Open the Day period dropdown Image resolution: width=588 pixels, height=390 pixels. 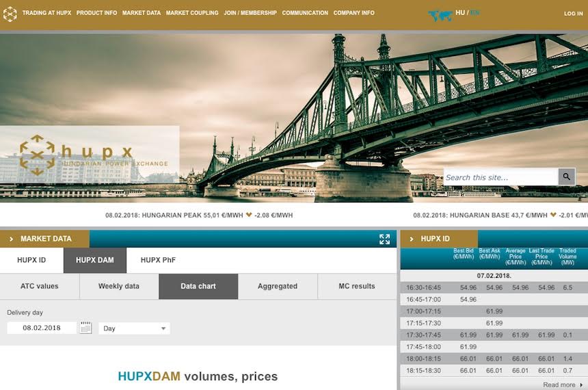coord(134,328)
